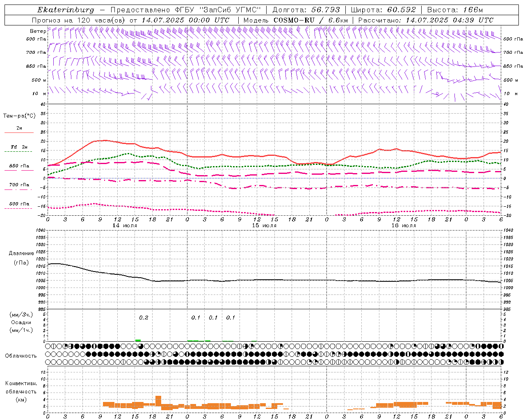Click the 2м temperature legend line sample
This screenshot has height=420, width=525.
click(x=19, y=133)
